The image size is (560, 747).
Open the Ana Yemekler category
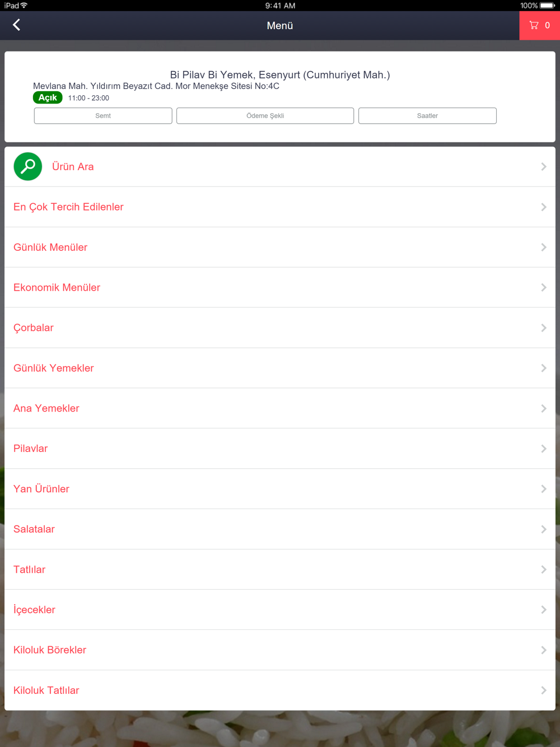click(280, 409)
